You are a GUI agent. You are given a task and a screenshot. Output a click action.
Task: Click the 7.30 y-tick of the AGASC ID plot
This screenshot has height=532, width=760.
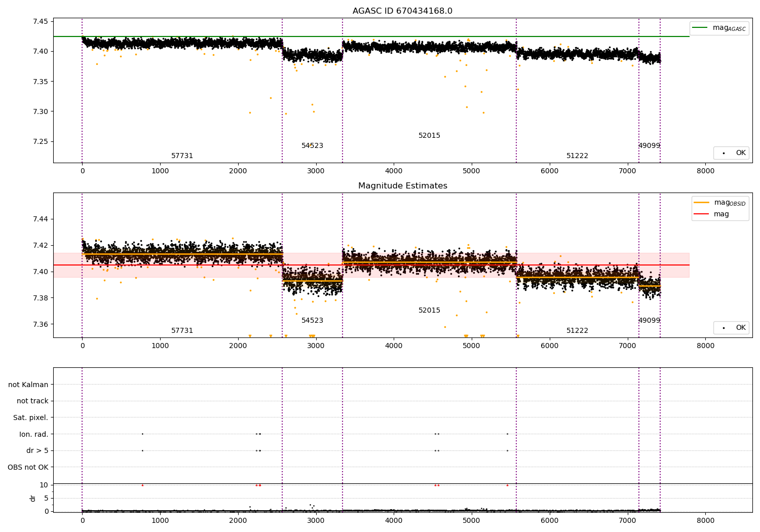click(x=41, y=111)
